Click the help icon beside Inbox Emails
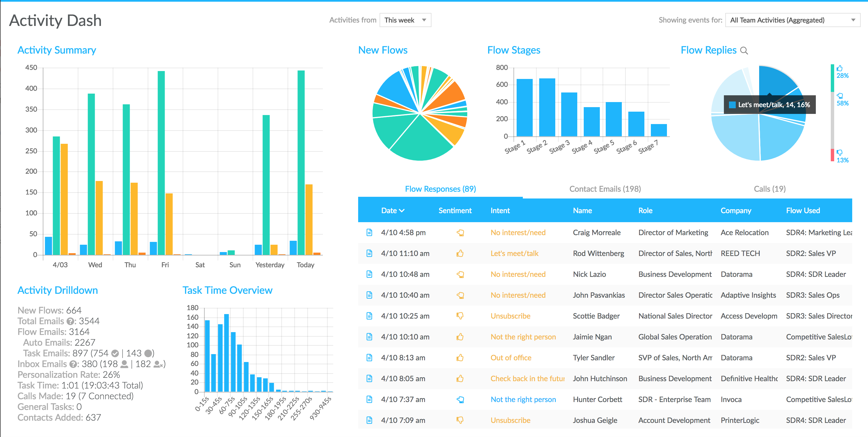 point(73,364)
